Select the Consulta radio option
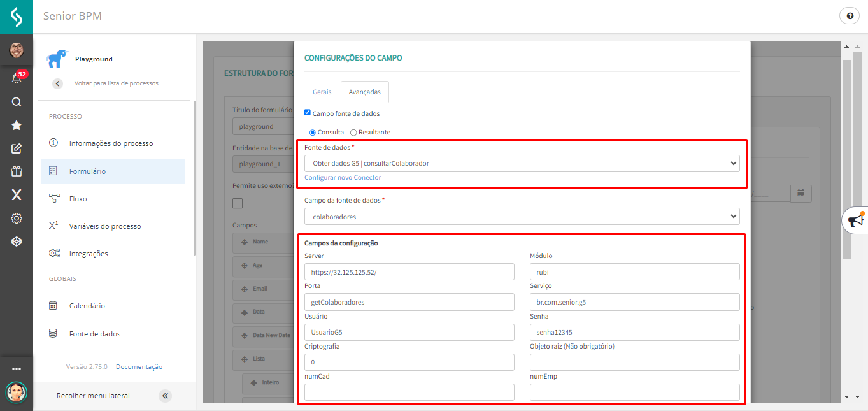Image resolution: width=868 pixels, height=411 pixels. (x=313, y=133)
